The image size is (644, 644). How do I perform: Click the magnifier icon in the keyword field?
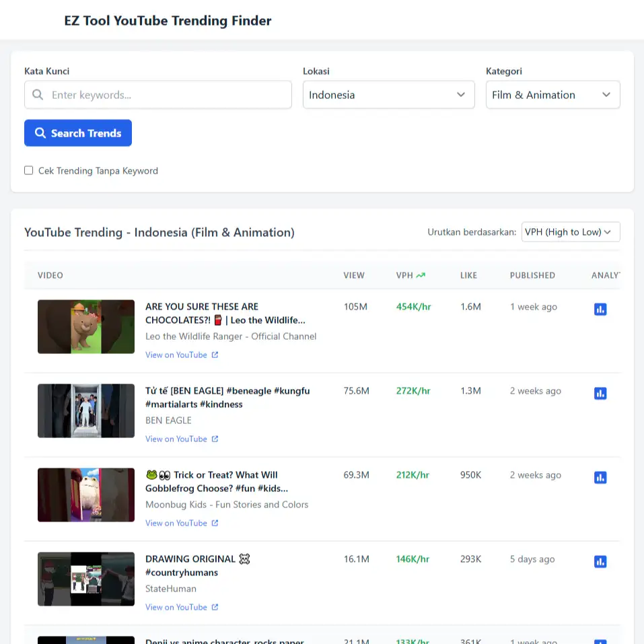coord(38,95)
